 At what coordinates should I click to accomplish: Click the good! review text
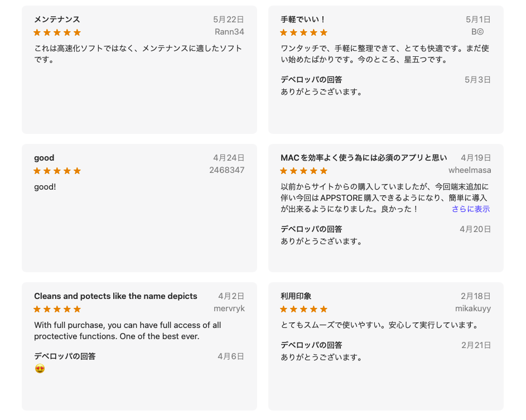[x=45, y=187]
